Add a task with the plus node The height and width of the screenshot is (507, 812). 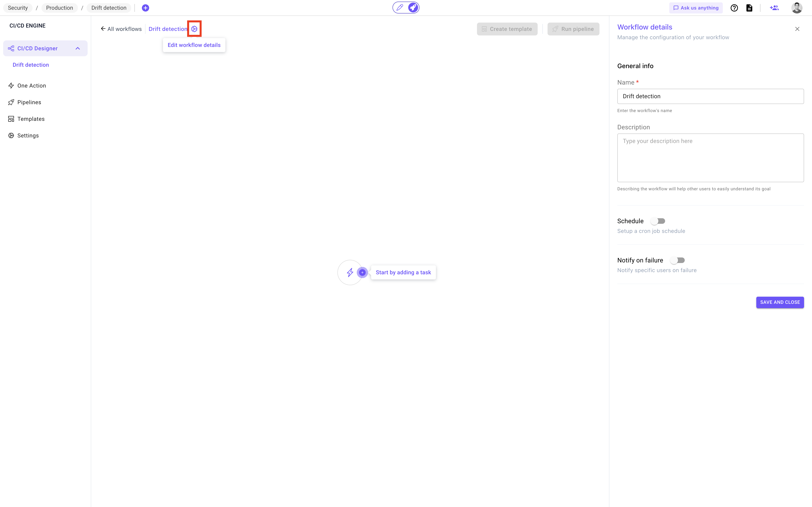click(x=362, y=272)
